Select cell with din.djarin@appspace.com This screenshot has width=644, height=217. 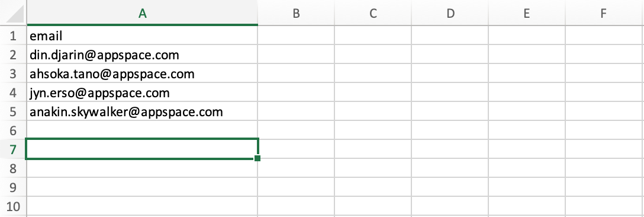tap(142, 55)
